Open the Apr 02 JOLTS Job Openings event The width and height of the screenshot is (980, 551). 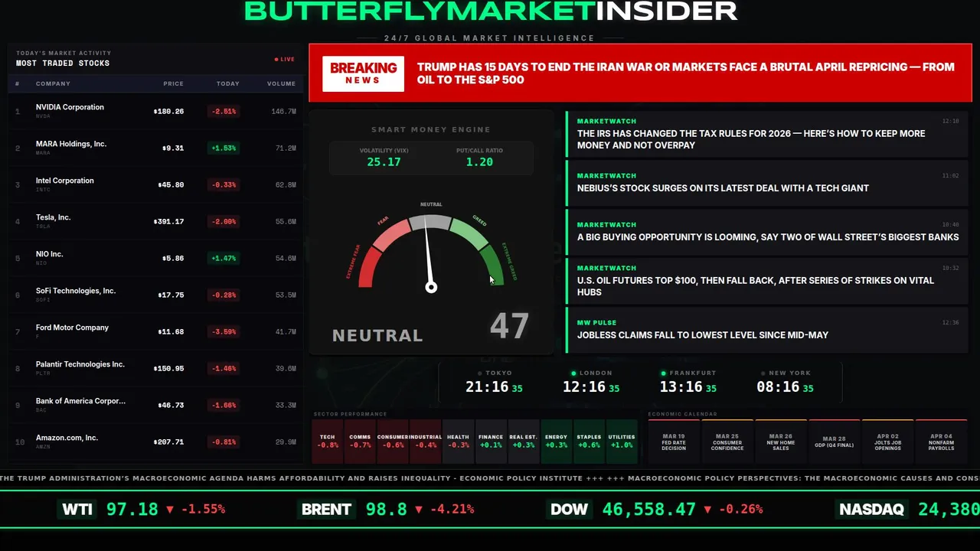[888, 442]
